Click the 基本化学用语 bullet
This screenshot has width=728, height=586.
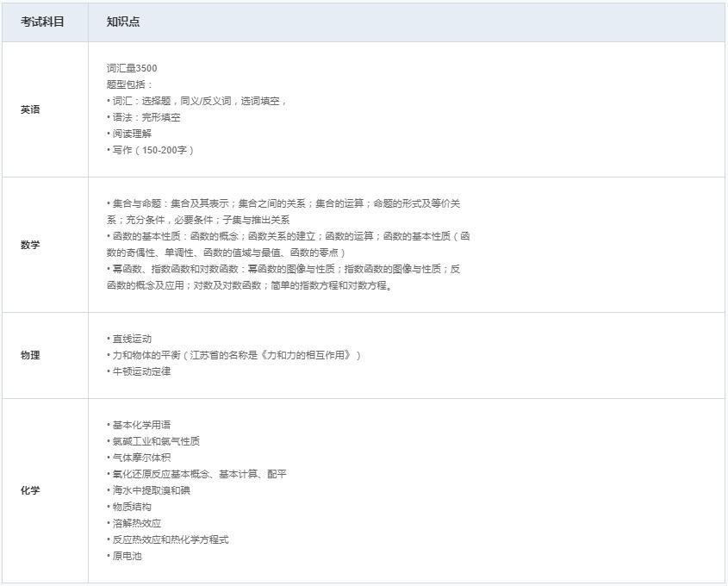pyautogui.click(x=139, y=425)
